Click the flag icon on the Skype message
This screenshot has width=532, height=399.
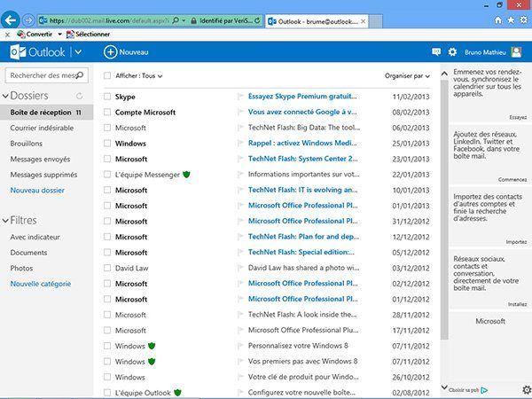click(239, 96)
